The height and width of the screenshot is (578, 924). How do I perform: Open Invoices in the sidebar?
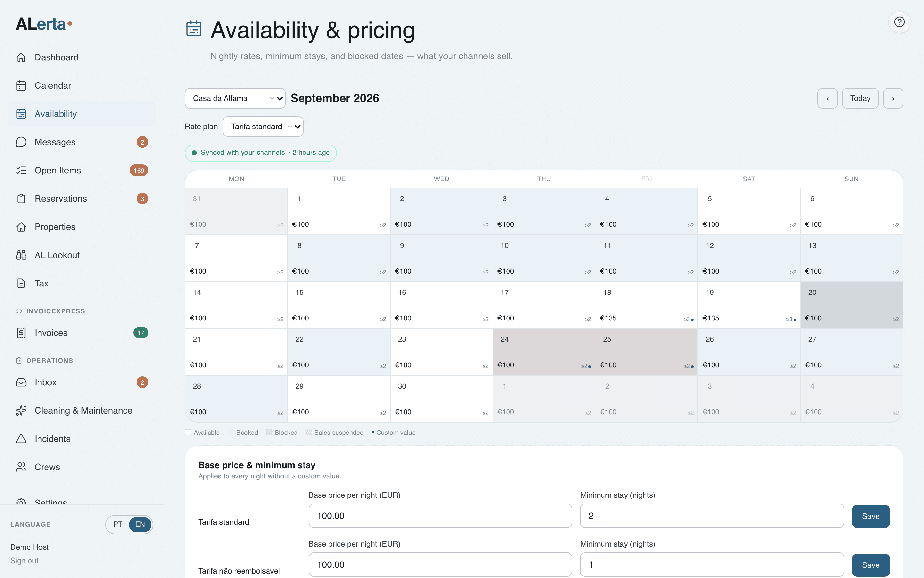click(82, 333)
